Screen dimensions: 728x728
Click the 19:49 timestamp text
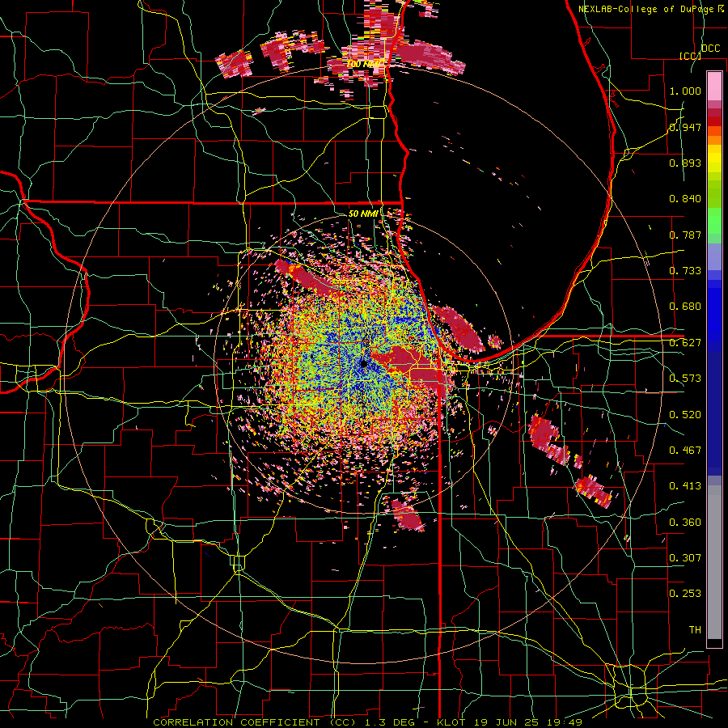(565, 722)
